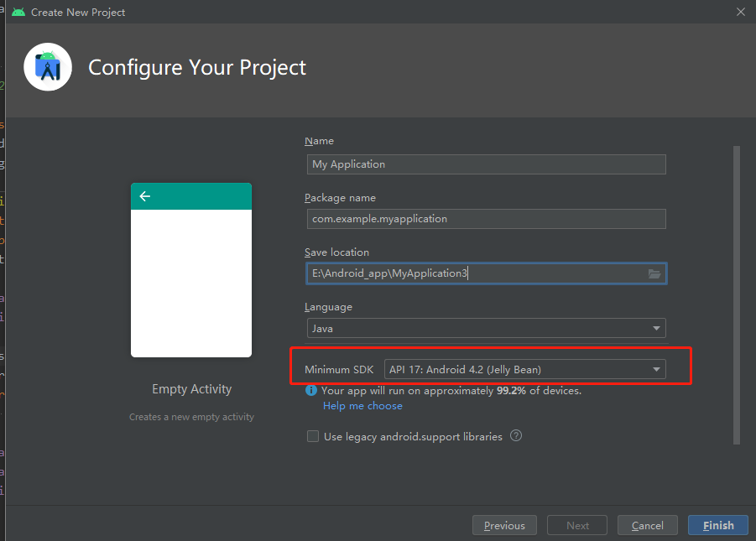Viewport: 756px width, 541px height.
Task: Click the Next button
Action: point(576,525)
